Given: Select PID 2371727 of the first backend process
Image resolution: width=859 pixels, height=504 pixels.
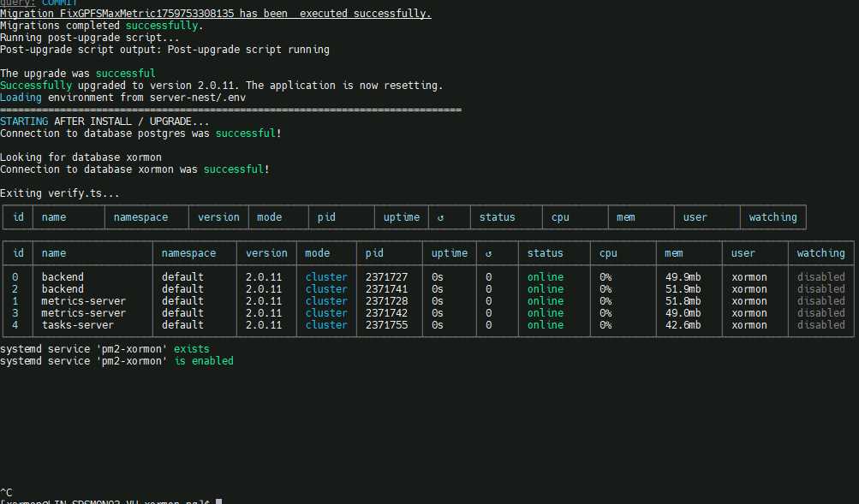Looking at the screenshot, I should [x=387, y=277].
